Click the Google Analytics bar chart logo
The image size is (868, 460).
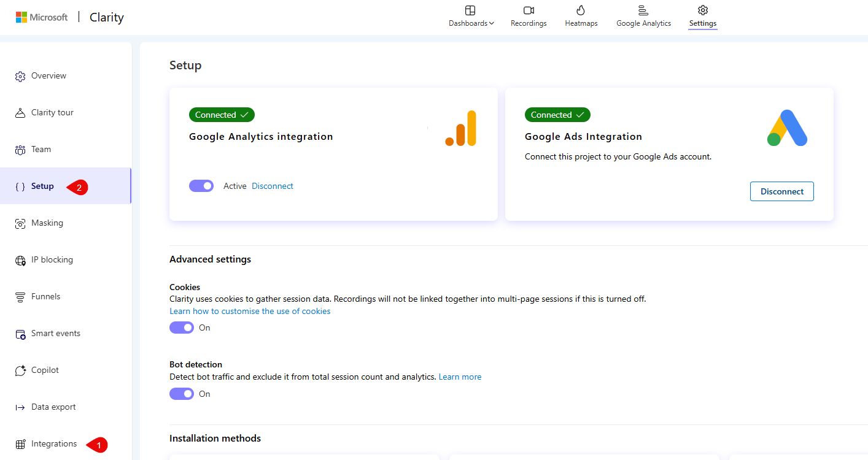pos(460,128)
